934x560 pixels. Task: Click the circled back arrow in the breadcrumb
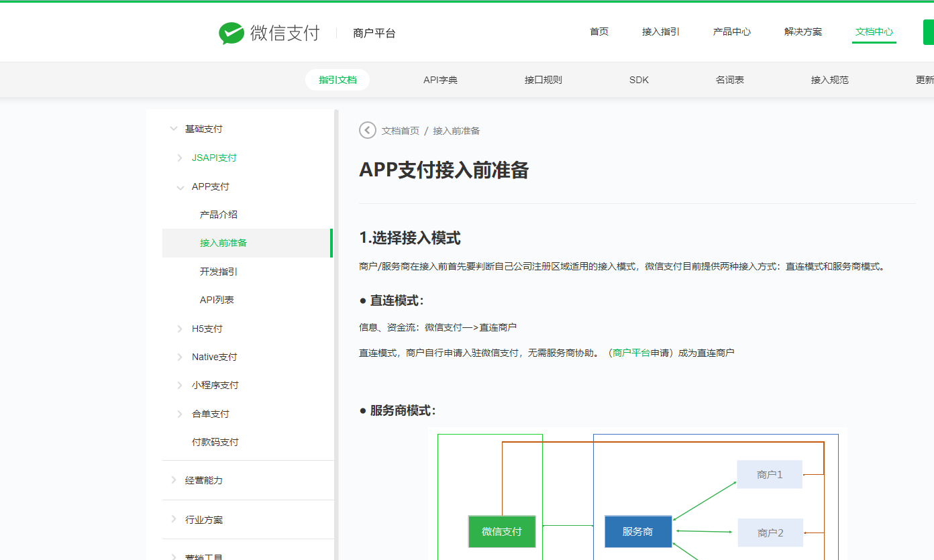(x=368, y=130)
